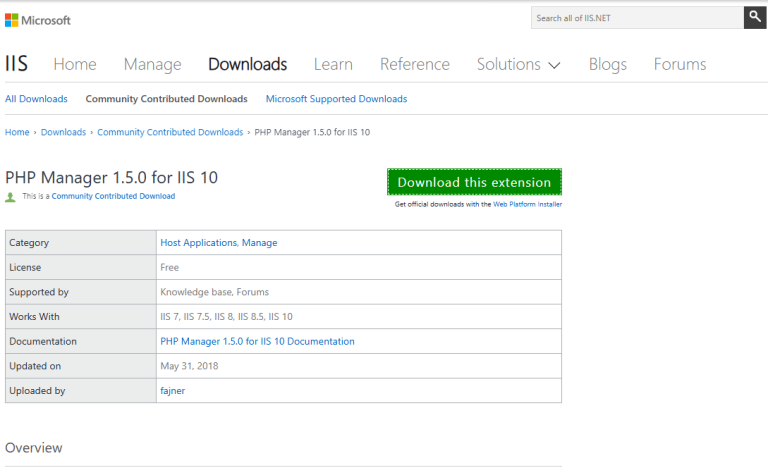Image resolution: width=768 pixels, height=468 pixels.
Task: Open the Forums navigation item
Action: (x=680, y=64)
